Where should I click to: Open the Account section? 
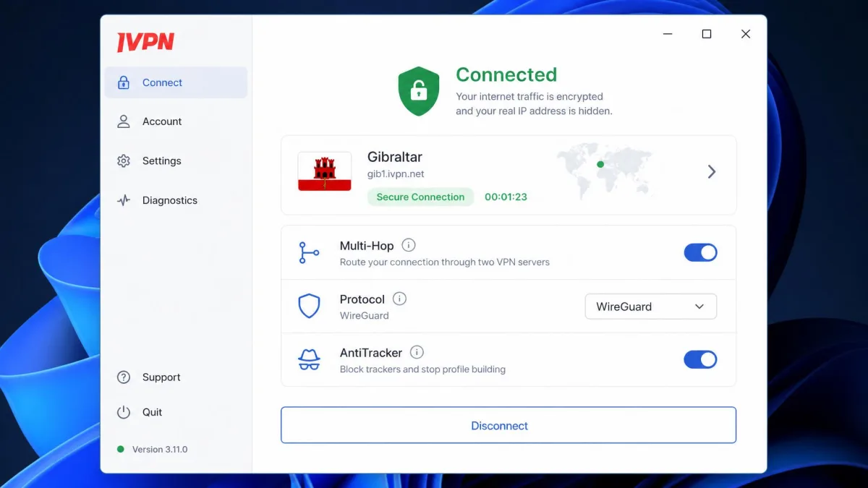[176, 121]
